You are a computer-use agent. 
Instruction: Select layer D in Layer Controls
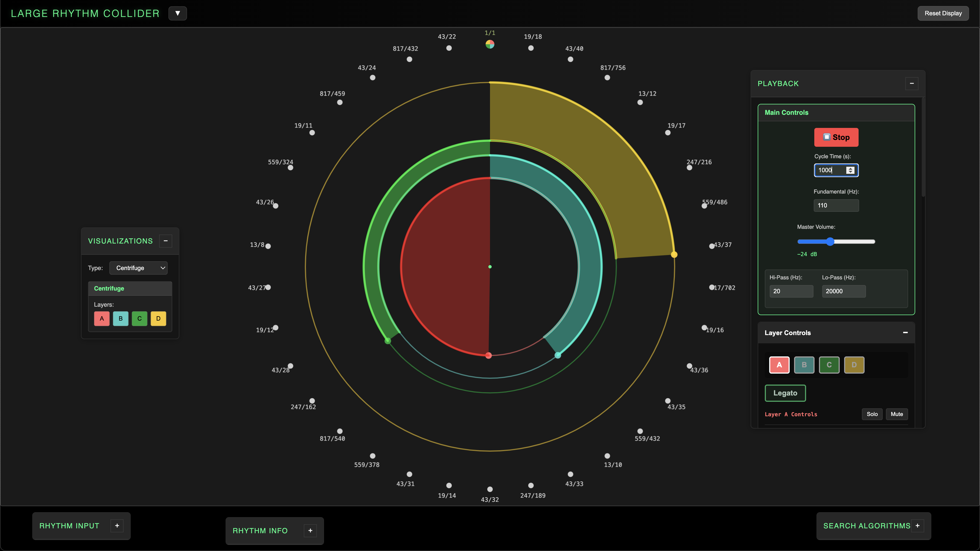(x=854, y=365)
